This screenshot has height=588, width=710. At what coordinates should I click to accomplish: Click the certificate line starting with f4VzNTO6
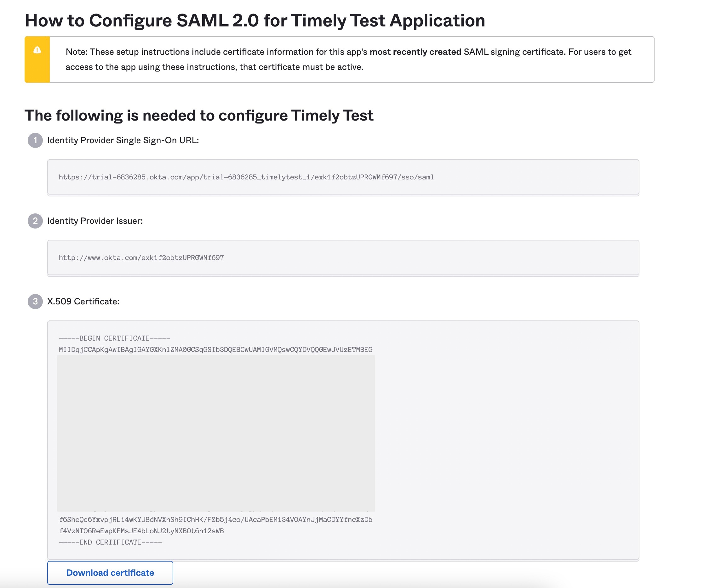pyautogui.click(x=141, y=531)
